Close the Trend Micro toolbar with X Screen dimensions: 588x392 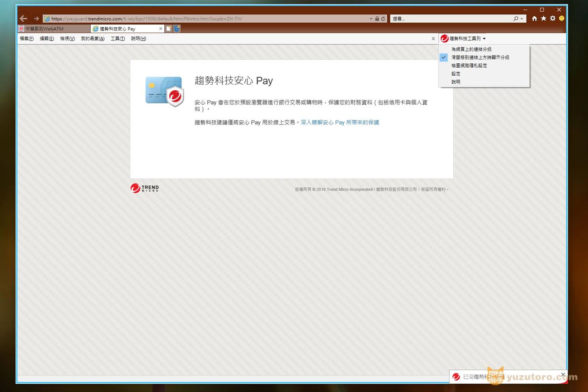[433, 38]
